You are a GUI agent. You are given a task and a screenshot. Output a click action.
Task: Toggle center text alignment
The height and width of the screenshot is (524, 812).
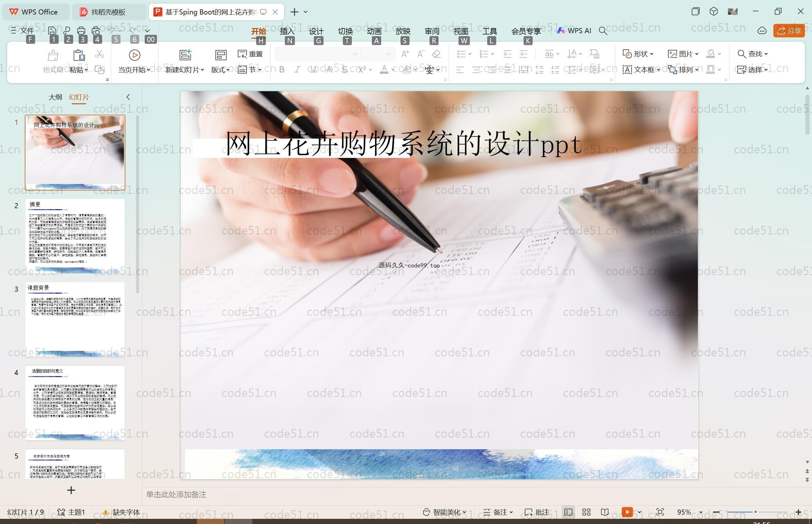[x=476, y=70]
